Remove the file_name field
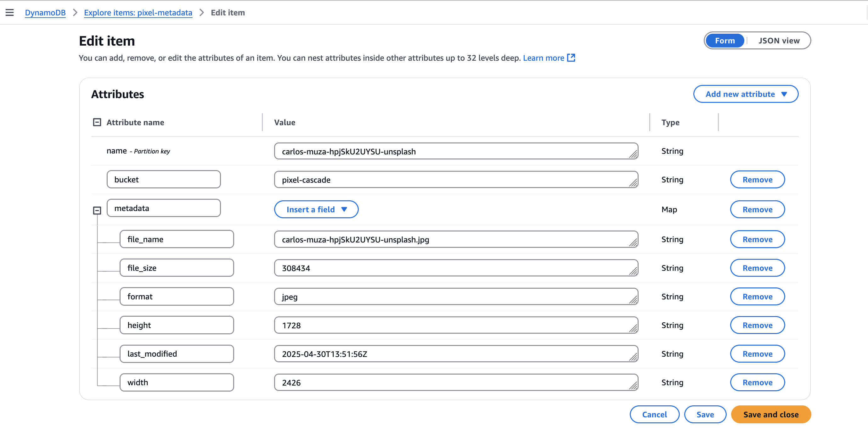This screenshot has height=434, width=868. (758, 239)
